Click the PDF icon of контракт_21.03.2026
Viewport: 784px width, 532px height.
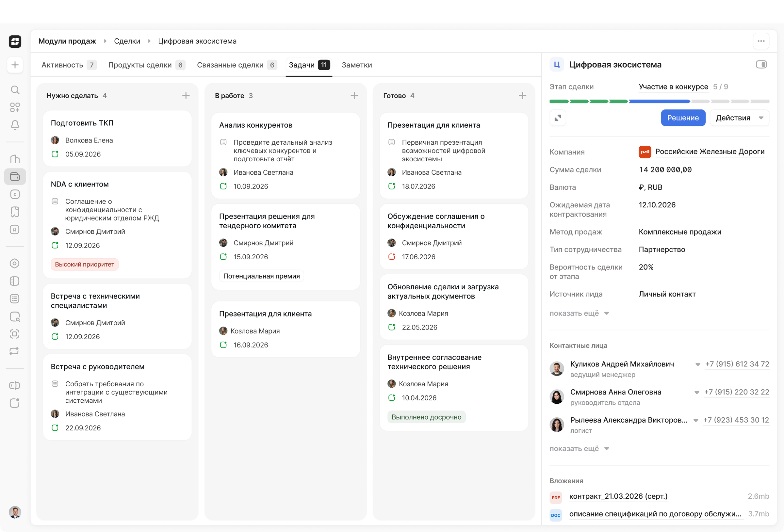coord(556,497)
